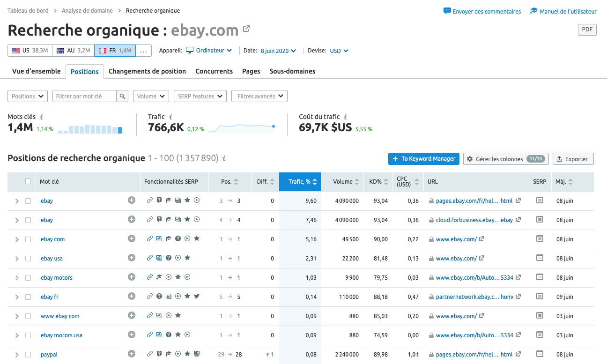607x364 pixels.
Task: View SERP snapshot for 'ebay usa' row
Action: (540, 258)
